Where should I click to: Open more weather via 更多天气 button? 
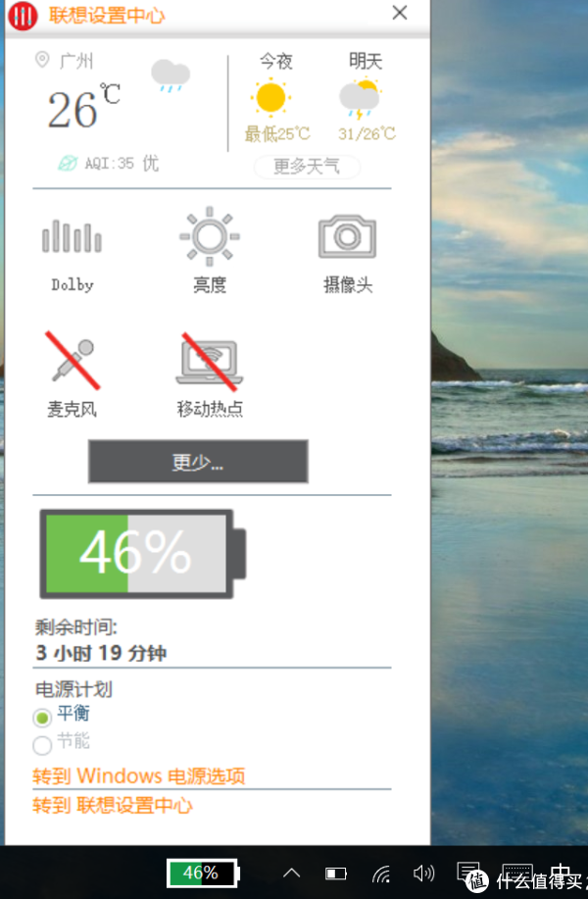(307, 167)
